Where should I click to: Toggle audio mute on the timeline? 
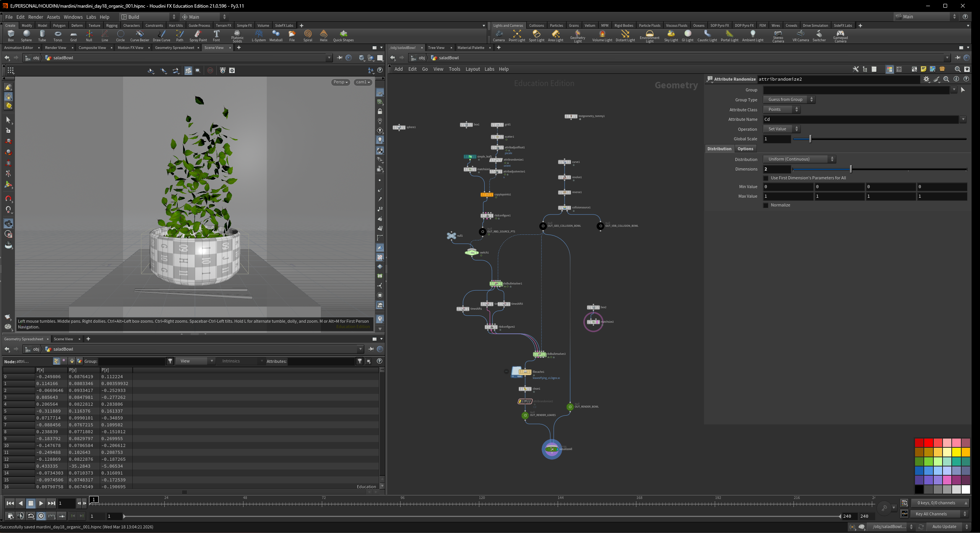21,516
